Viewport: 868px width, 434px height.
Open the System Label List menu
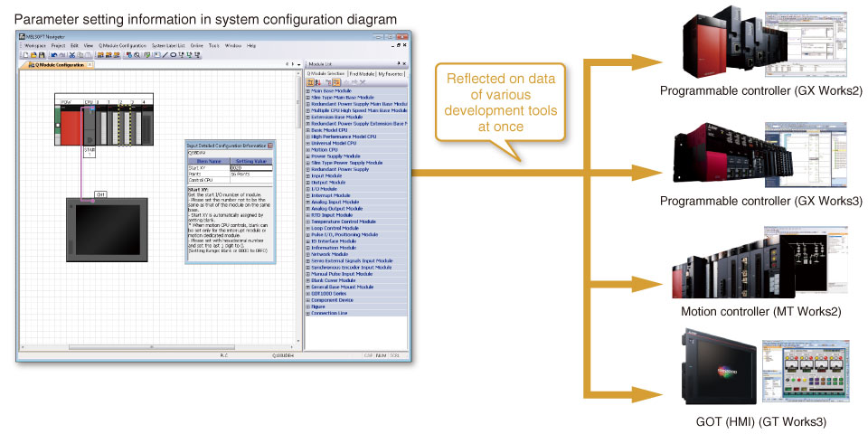(x=168, y=45)
